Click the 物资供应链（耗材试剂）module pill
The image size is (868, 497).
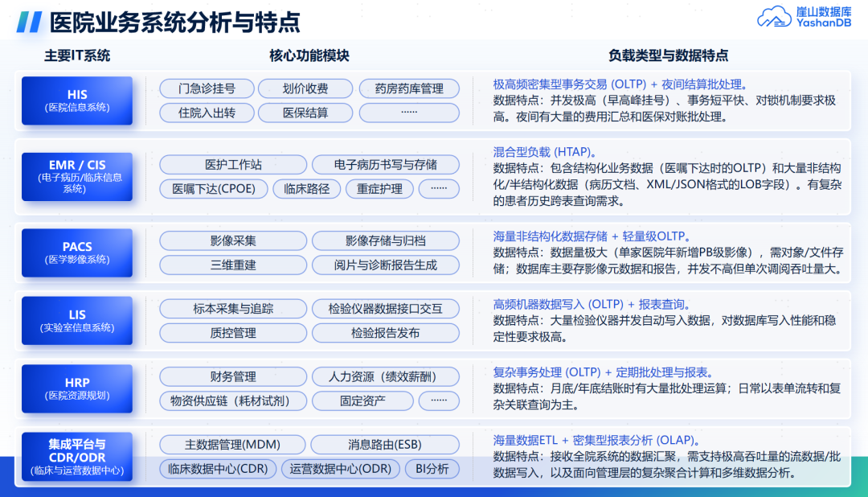pyautogui.click(x=233, y=401)
